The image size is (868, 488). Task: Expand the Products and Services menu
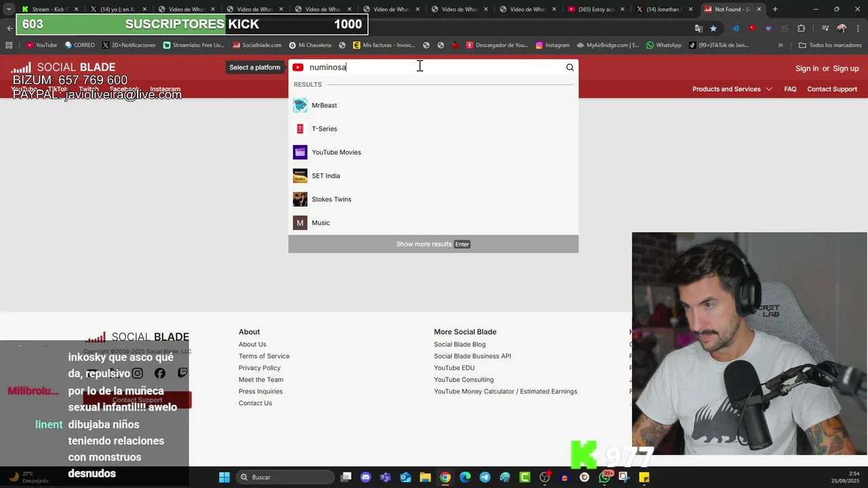tap(732, 89)
